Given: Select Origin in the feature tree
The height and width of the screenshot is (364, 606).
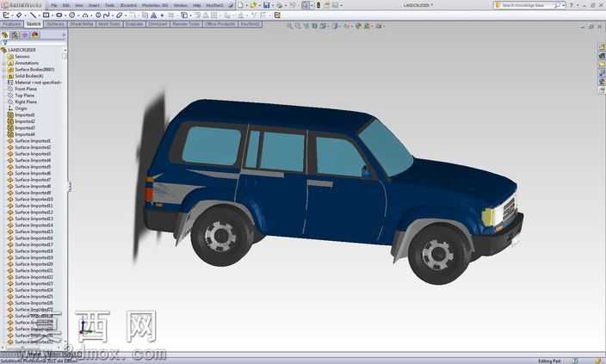Looking at the screenshot, I should 21,108.
